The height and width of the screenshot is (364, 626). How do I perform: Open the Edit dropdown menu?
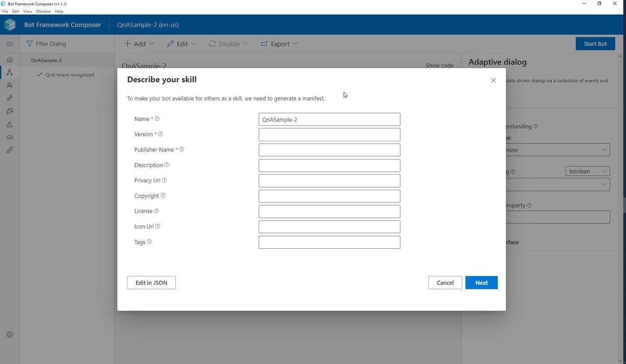(182, 44)
